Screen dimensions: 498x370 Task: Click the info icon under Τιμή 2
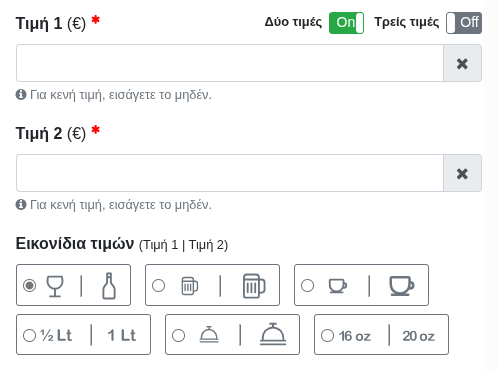tap(21, 204)
